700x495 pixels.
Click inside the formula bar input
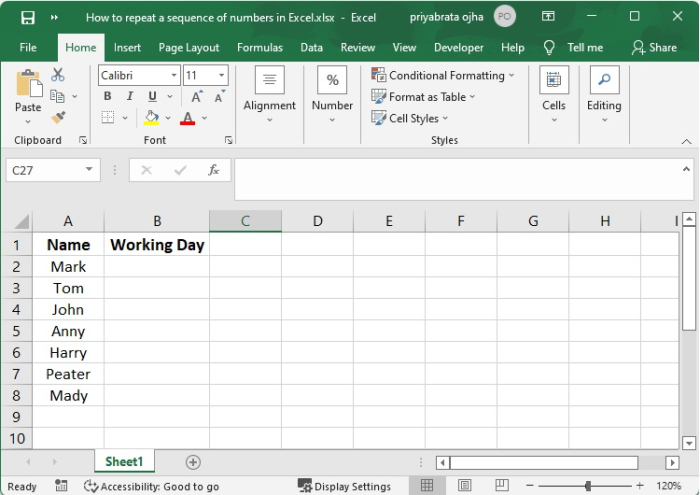[456, 179]
